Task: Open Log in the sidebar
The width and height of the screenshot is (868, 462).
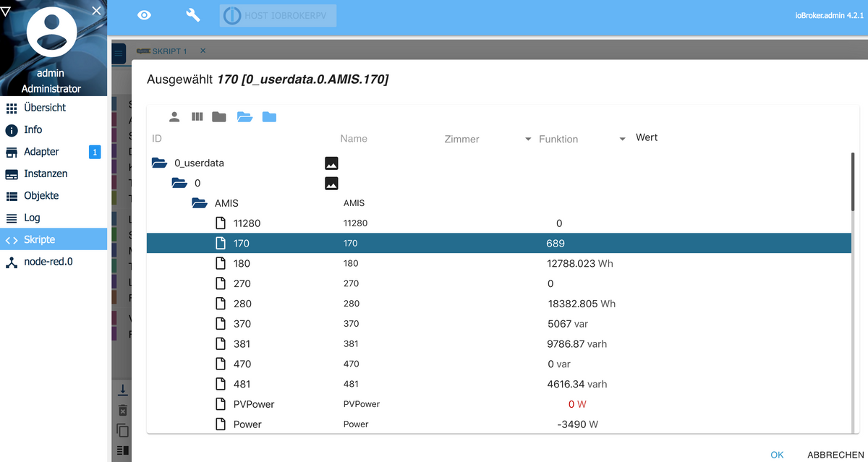Action: coord(54,218)
